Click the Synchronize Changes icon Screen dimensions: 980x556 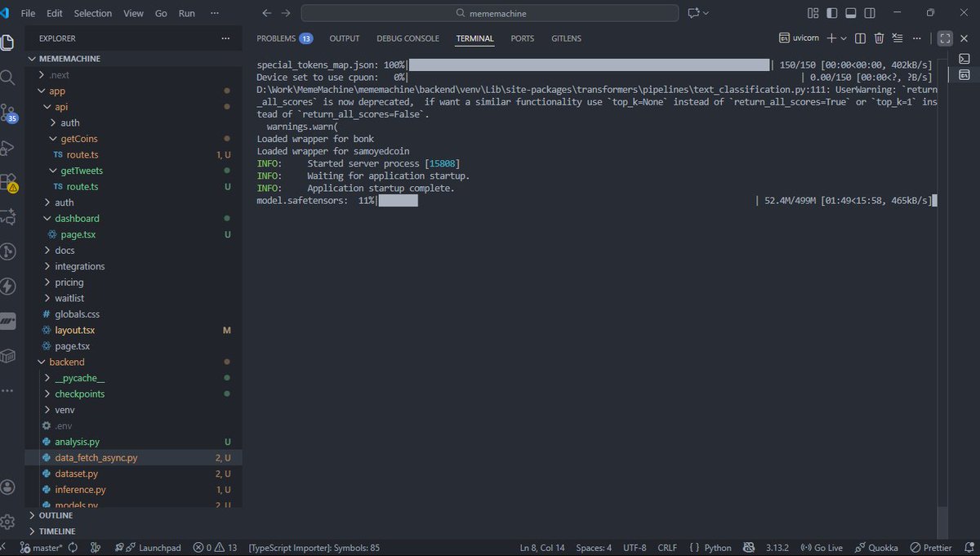[x=73, y=548]
